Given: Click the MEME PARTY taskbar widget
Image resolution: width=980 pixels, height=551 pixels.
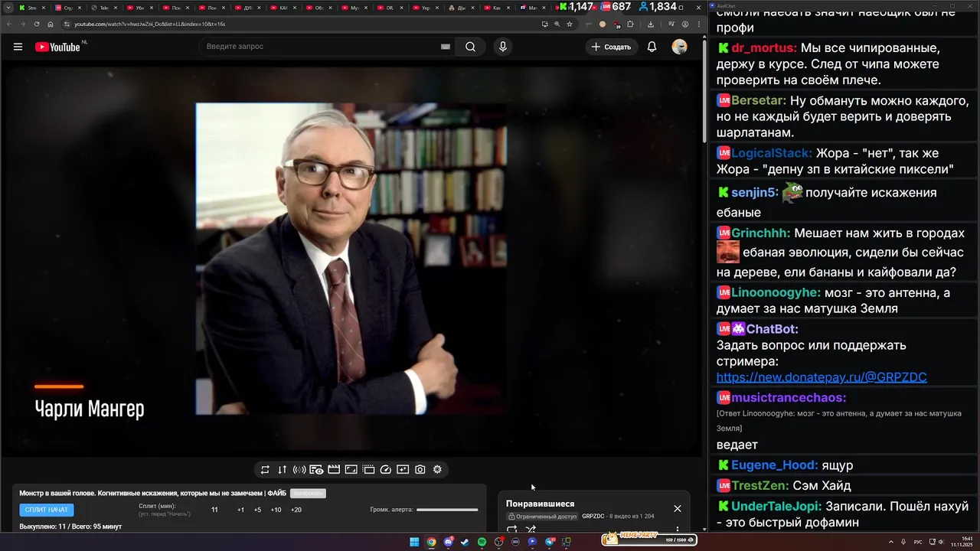Looking at the screenshot, I should [649, 539].
